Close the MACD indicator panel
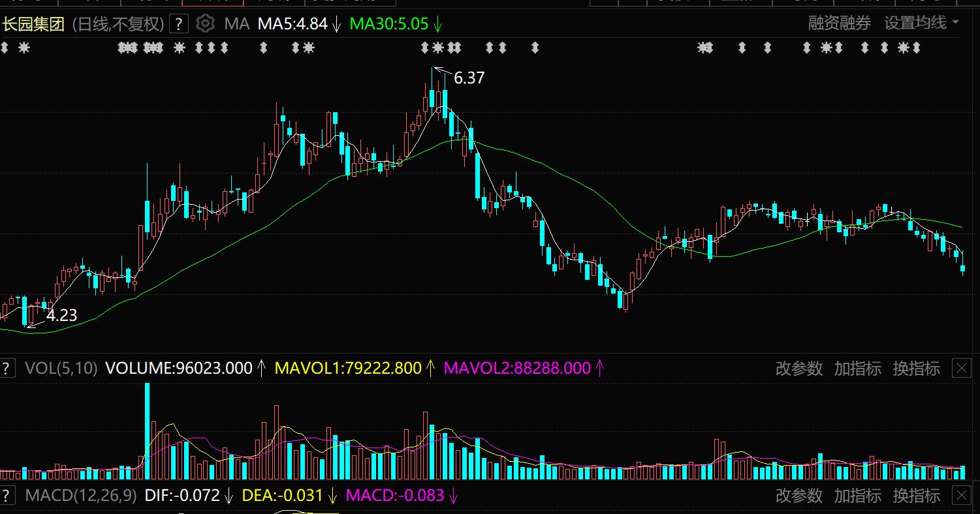 pos(962,496)
